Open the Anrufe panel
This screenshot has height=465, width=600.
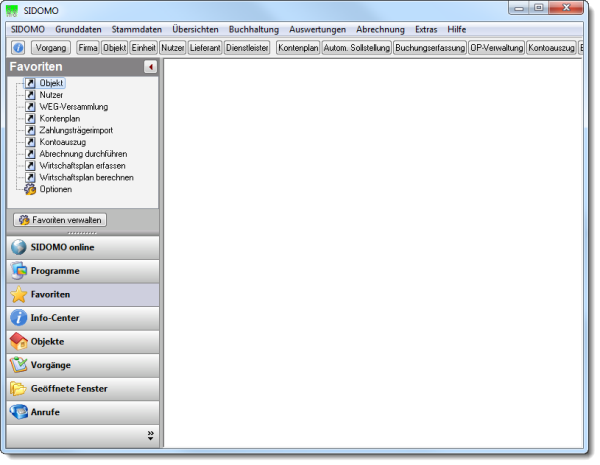pyautogui.click(x=83, y=412)
